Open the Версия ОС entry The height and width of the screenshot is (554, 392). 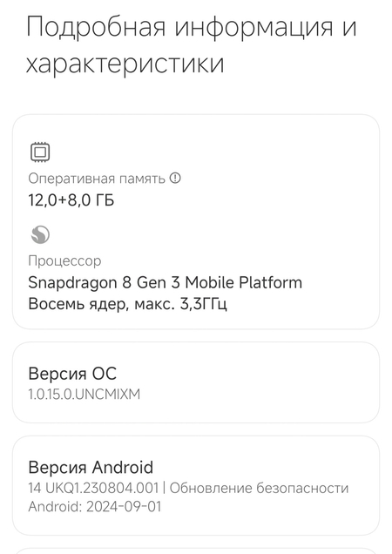point(196,382)
